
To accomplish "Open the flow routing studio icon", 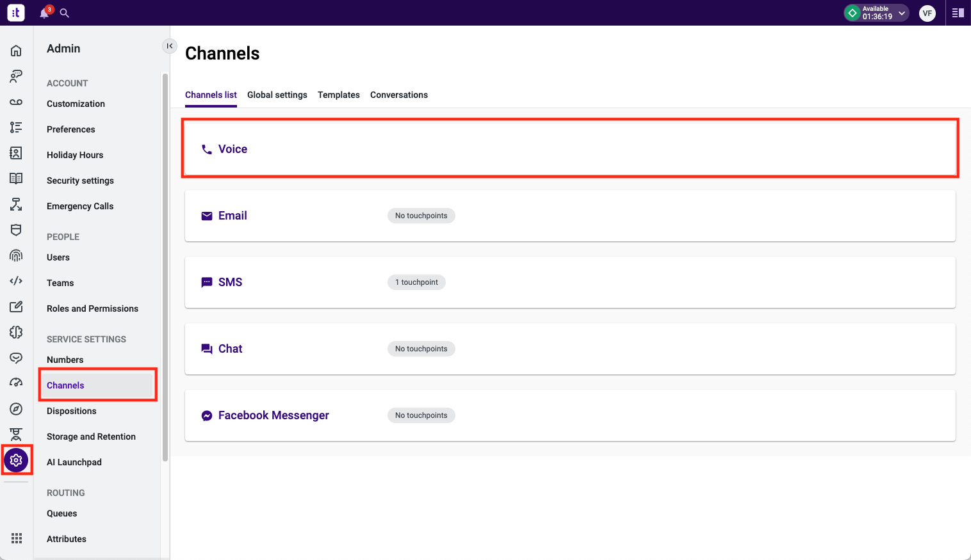I will (x=16, y=204).
